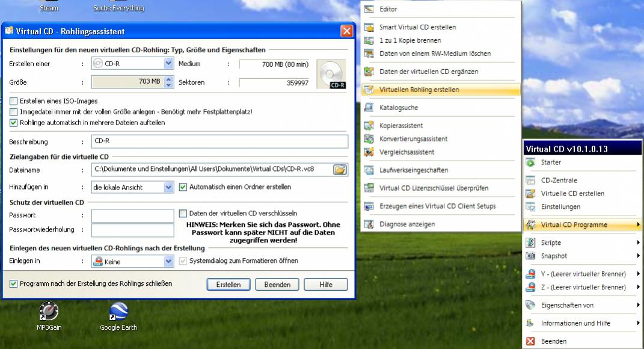The height and width of the screenshot is (349, 644).
Task: Click the Starter icon in tray menu
Action: point(530,162)
